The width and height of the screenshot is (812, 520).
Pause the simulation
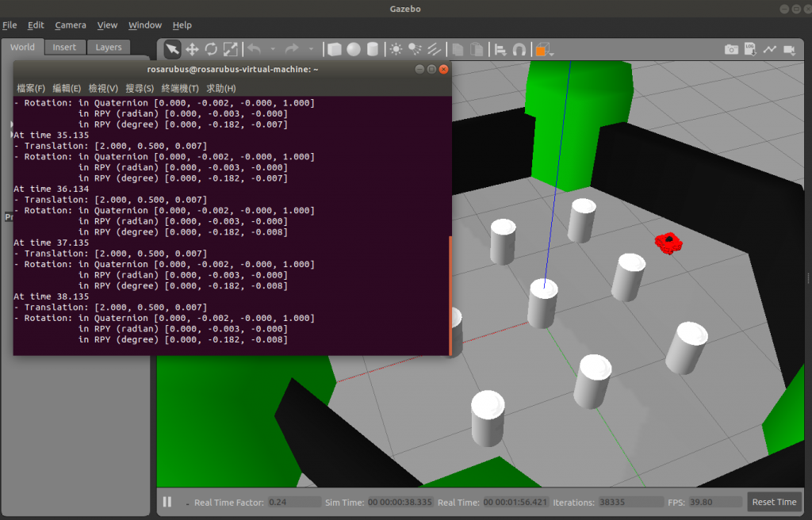tap(167, 501)
